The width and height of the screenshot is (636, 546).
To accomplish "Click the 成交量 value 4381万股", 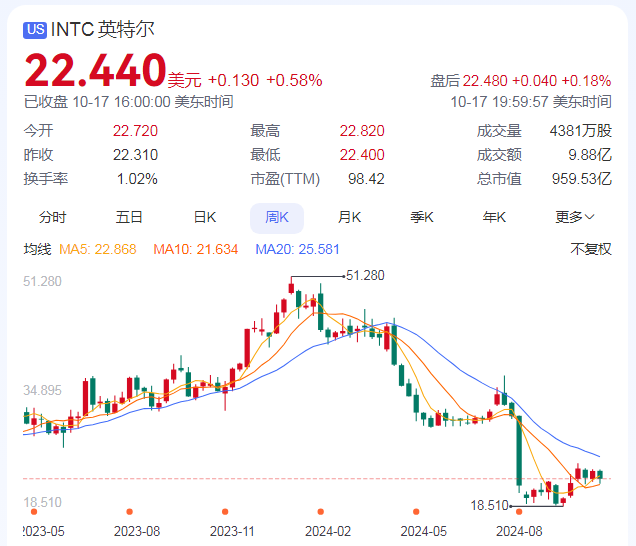I will pos(580,131).
